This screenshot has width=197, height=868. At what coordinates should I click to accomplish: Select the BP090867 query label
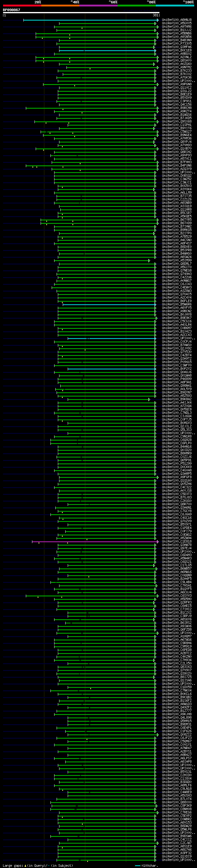point(11,10)
